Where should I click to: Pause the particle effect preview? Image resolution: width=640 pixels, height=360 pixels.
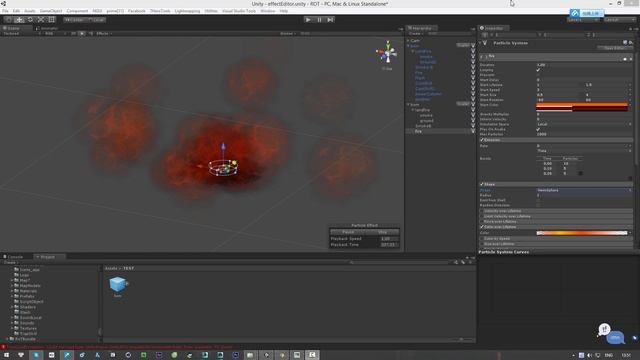pyautogui.click(x=348, y=232)
